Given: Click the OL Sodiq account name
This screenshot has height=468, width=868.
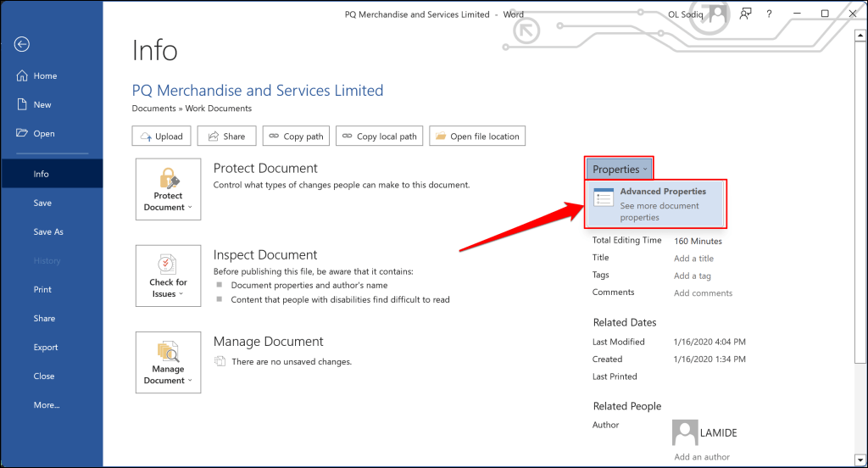Looking at the screenshot, I should point(685,14).
